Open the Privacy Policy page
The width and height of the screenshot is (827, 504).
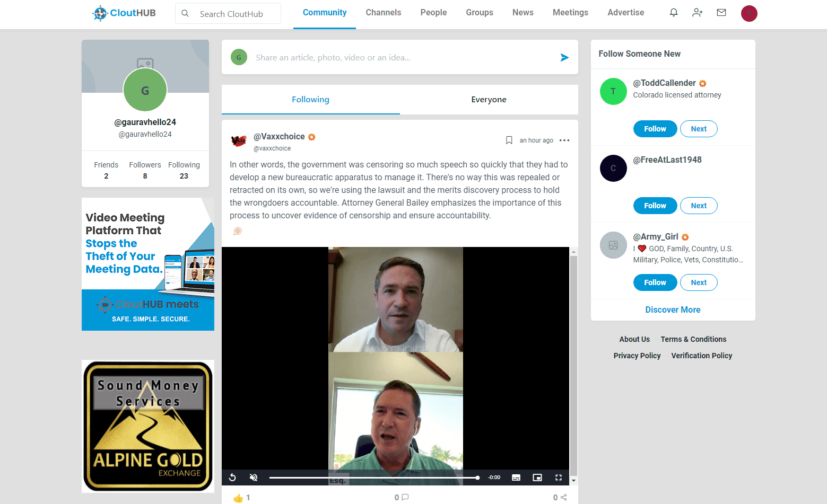click(637, 356)
